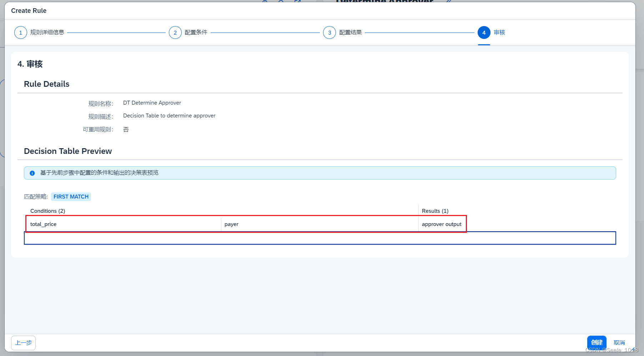644x356 pixels.
Task: Click the 规则描述 label
Action: (x=101, y=116)
